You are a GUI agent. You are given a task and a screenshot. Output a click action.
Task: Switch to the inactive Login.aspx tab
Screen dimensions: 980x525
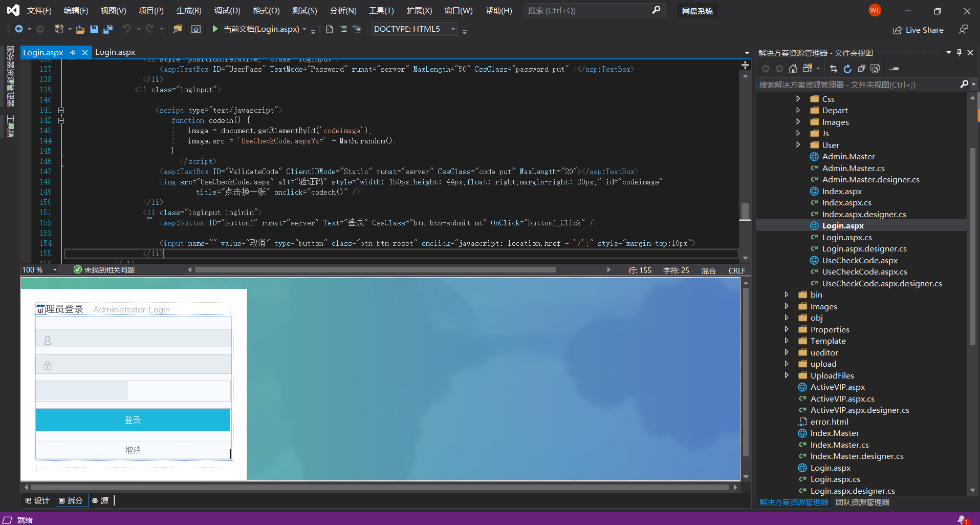(115, 52)
